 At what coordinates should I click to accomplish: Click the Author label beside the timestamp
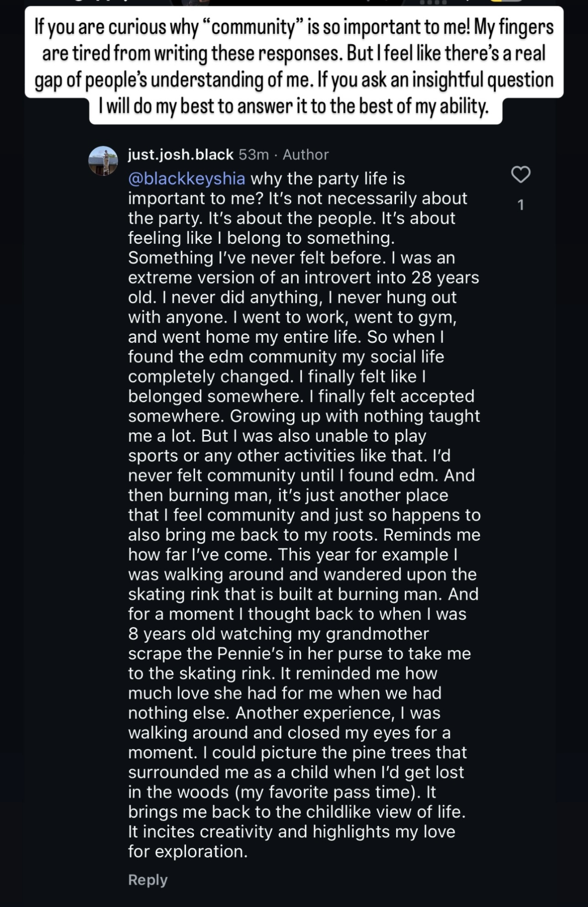(305, 155)
